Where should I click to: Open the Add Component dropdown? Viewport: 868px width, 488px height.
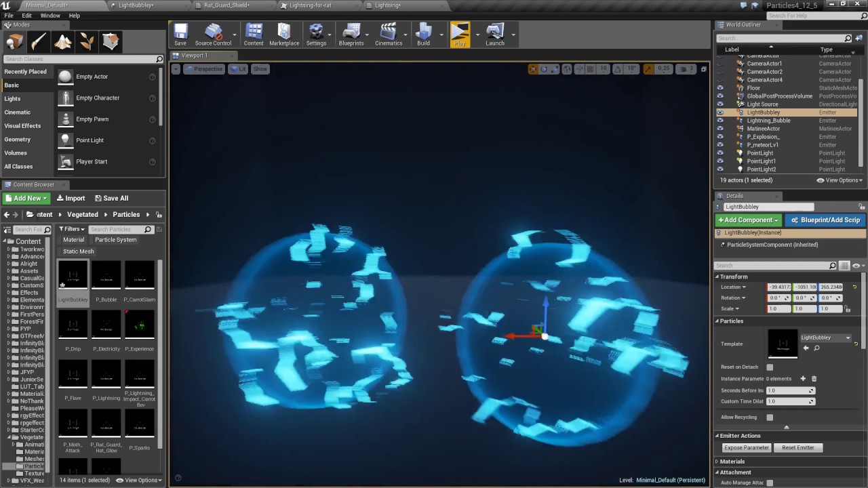pyautogui.click(x=748, y=220)
